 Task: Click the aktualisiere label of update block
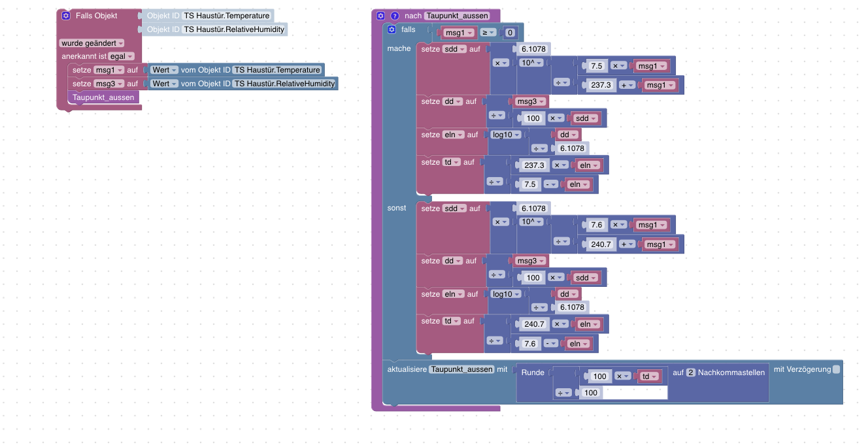tap(407, 369)
